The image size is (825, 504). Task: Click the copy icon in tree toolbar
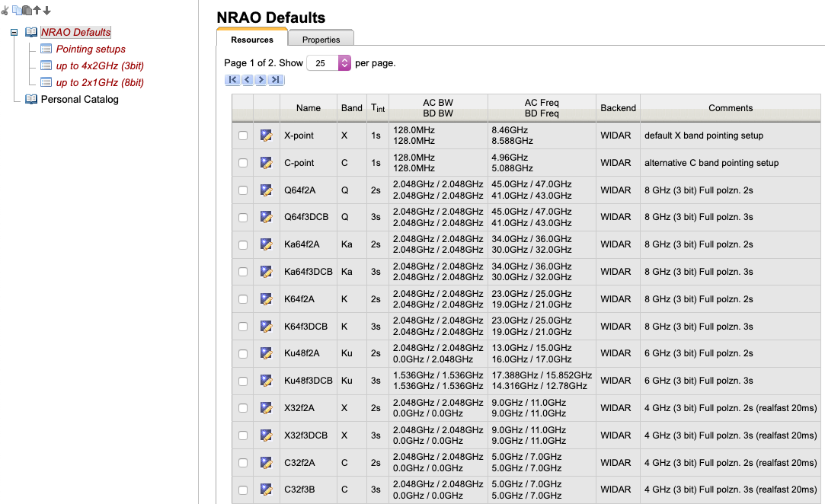tap(16, 11)
